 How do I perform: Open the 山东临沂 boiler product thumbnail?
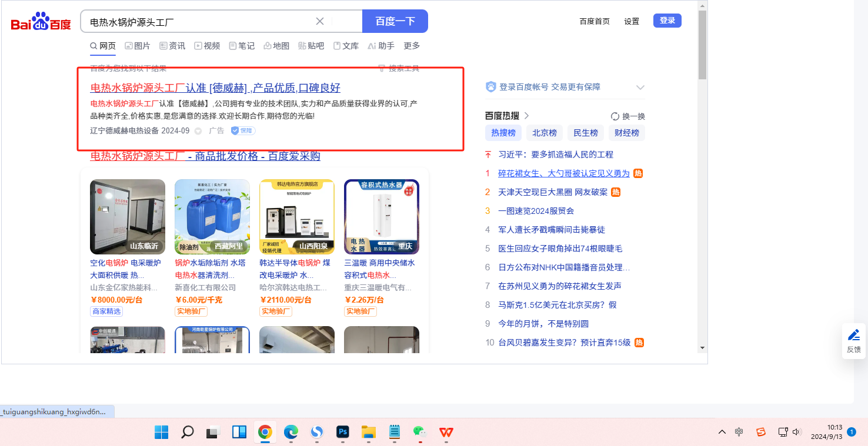coord(128,217)
